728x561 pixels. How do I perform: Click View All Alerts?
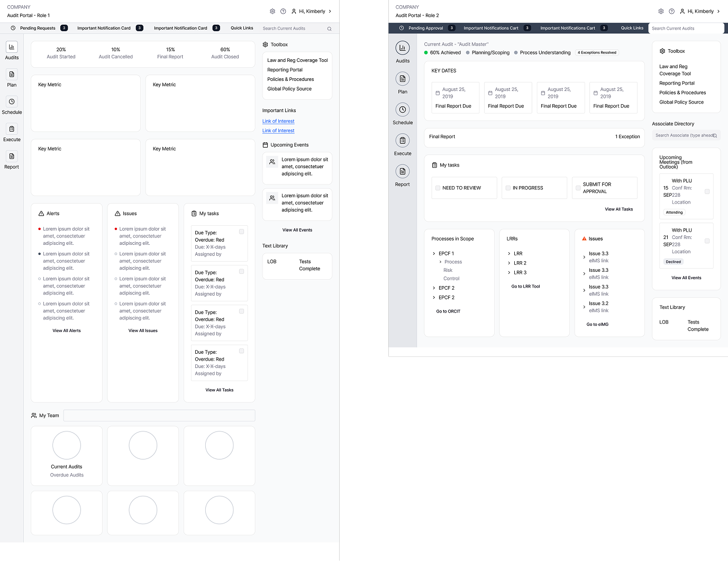tap(67, 331)
